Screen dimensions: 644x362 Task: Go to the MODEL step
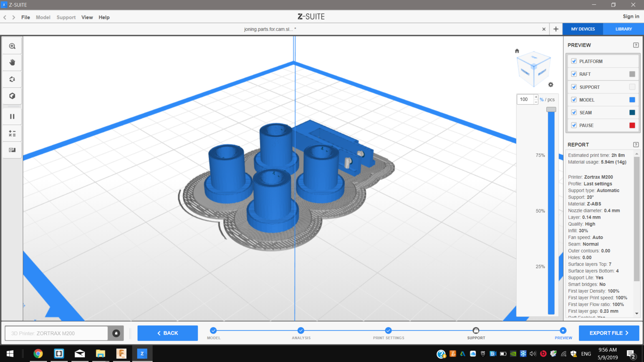(x=213, y=331)
